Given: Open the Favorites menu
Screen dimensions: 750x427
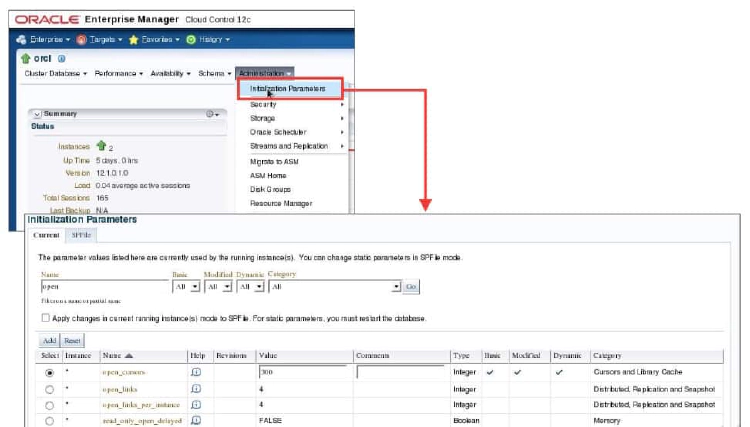Looking at the screenshot, I should coord(160,40).
